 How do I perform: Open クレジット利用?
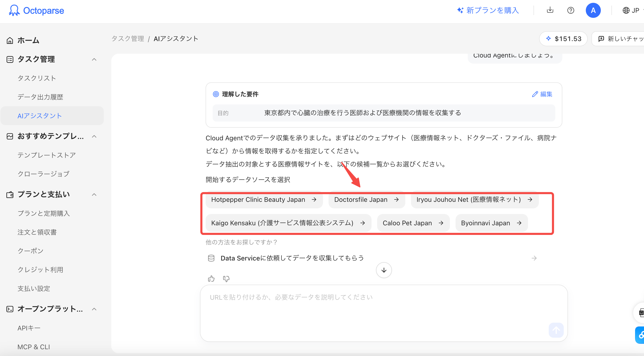[x=40, y=269]
